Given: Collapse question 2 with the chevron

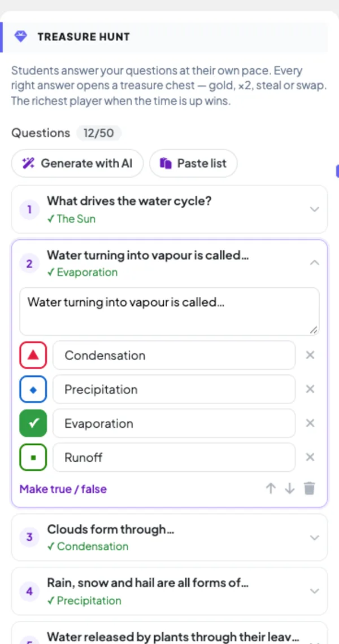Looking at the screenshot, I should [314, 262].
